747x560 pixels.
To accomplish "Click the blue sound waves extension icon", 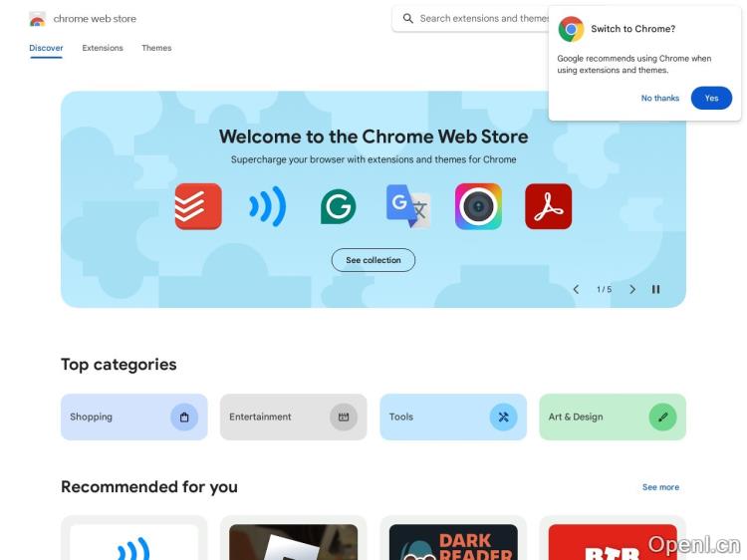I will 268,206.
